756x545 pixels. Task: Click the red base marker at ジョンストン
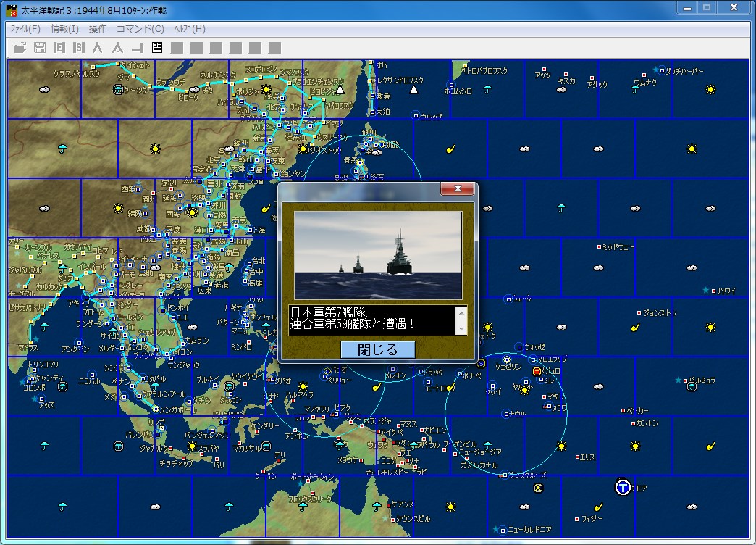pyautogui.click(x=639, y=313)
